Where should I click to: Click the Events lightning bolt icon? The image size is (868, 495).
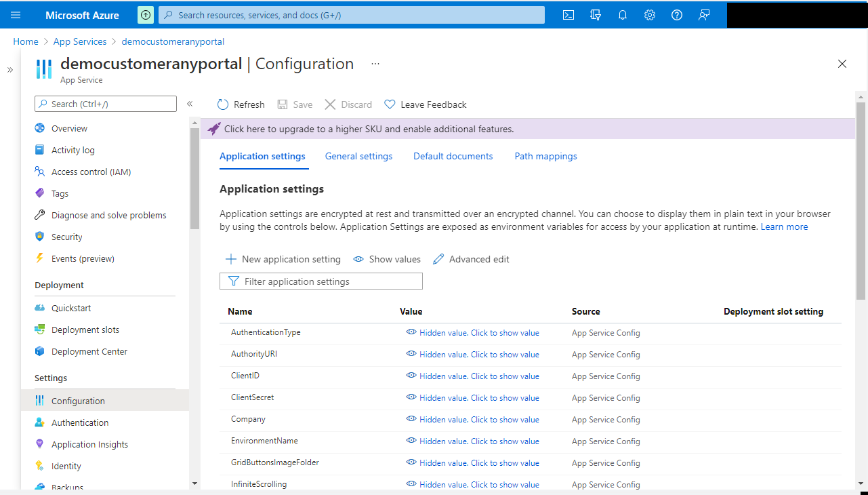click(40, 258)
